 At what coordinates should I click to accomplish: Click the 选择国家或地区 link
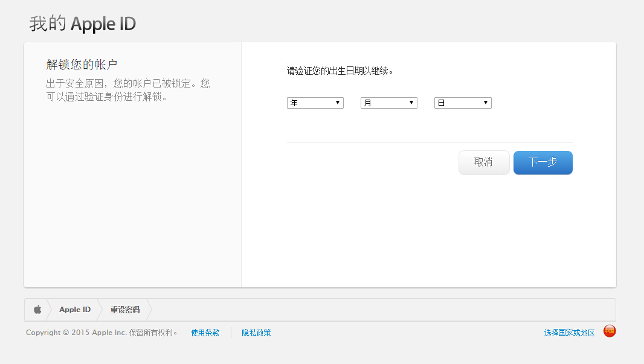[569, 333]
